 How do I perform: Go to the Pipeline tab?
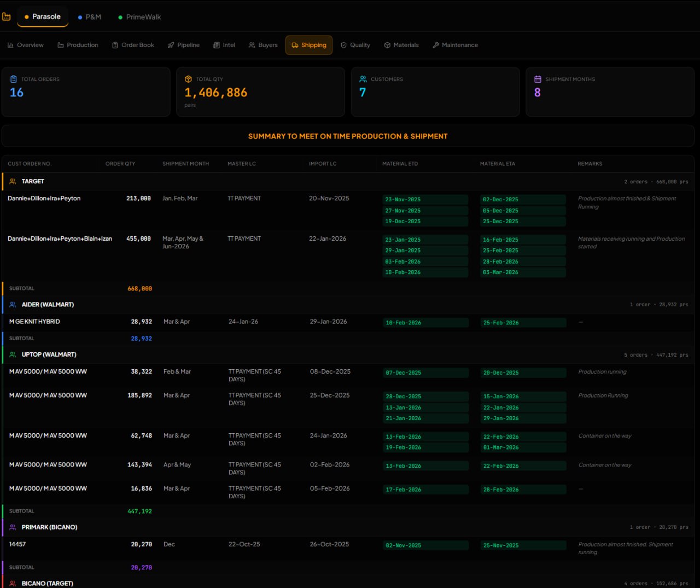[x=183, y=45]
